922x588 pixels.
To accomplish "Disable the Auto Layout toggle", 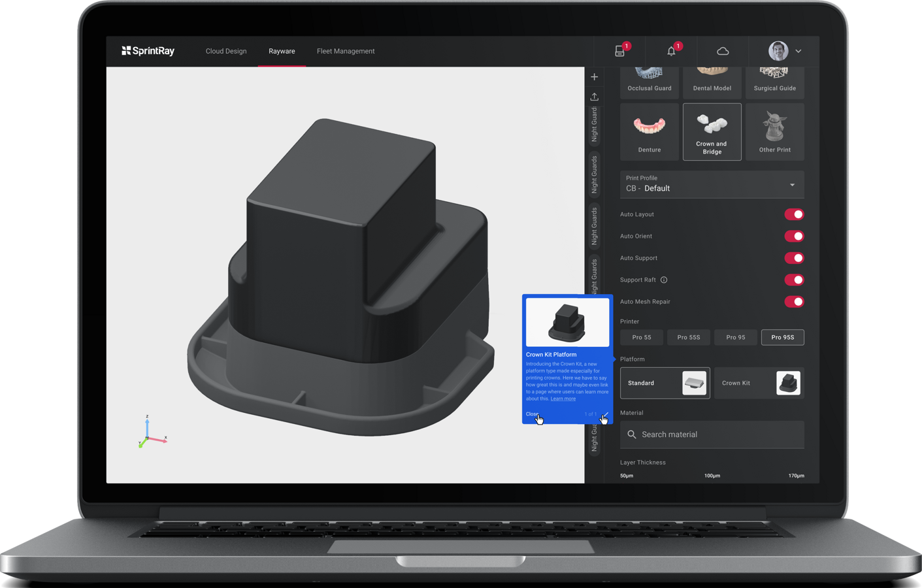I will pos(794,214).
